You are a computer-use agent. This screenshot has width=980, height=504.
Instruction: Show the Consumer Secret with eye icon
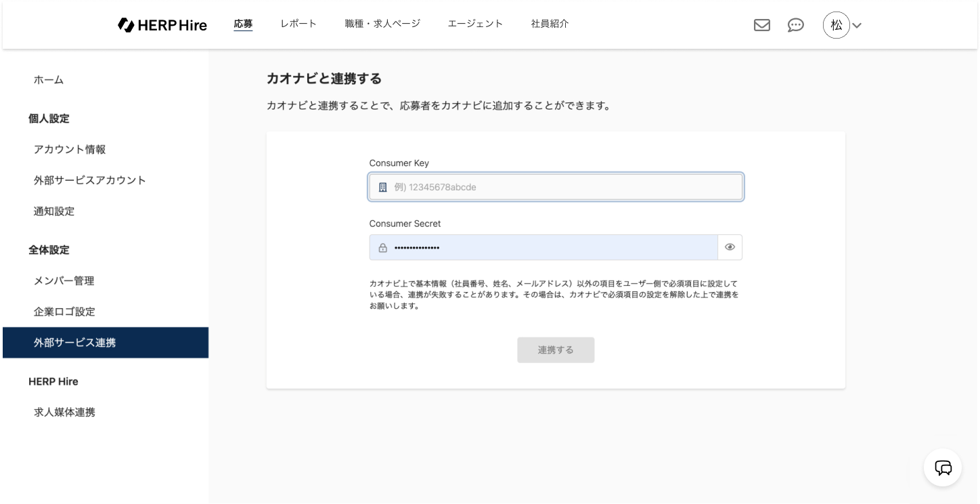pyautogui.click(x=730, y=247)
